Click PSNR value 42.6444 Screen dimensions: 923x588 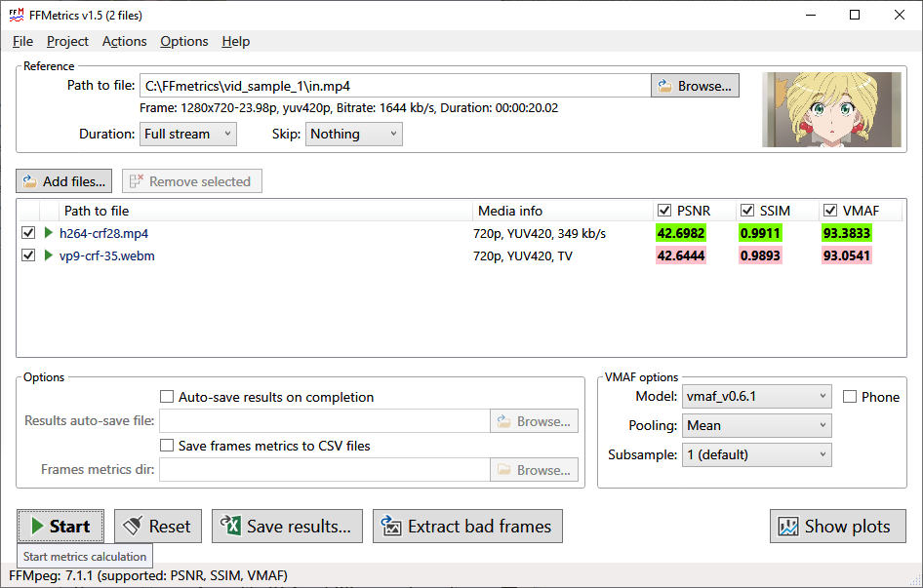pos(681,255)
